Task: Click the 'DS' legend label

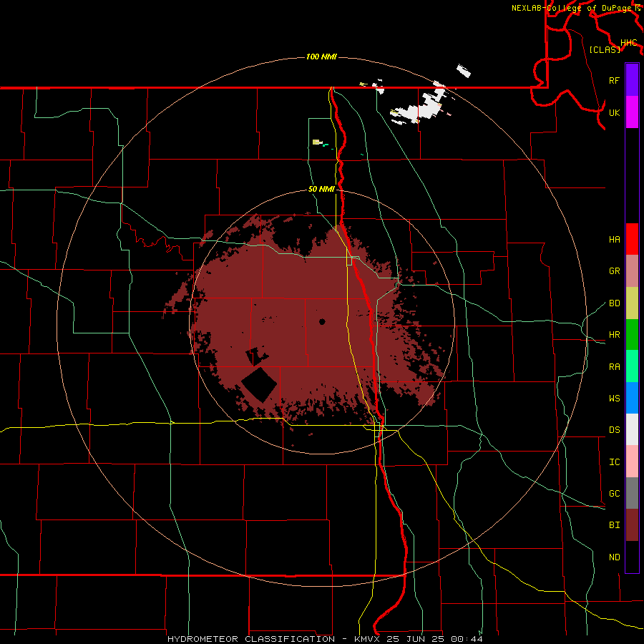Action: pos(615,430)
